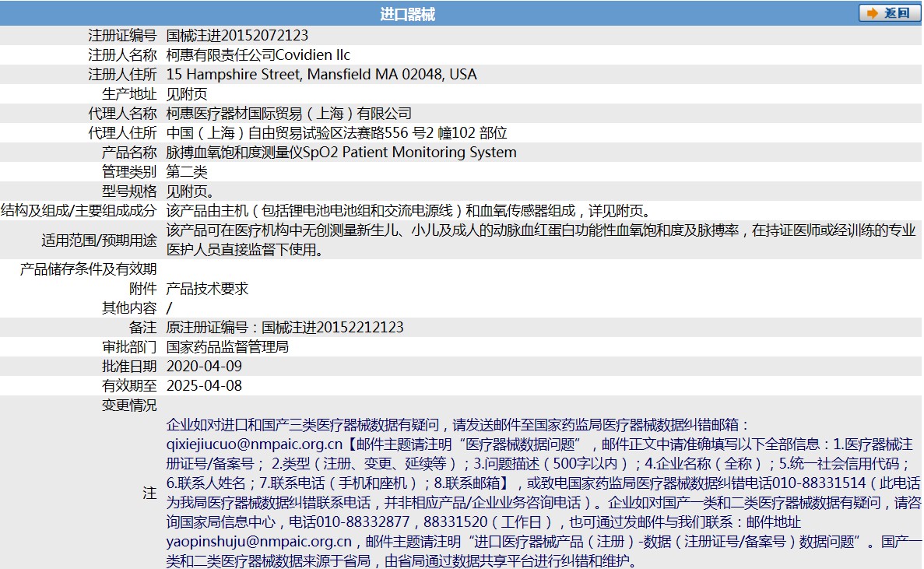
Task: Select registrant name 柯惠有限责任公司Covidien llc
Action: pyautogui.click(x=258, y=54)
